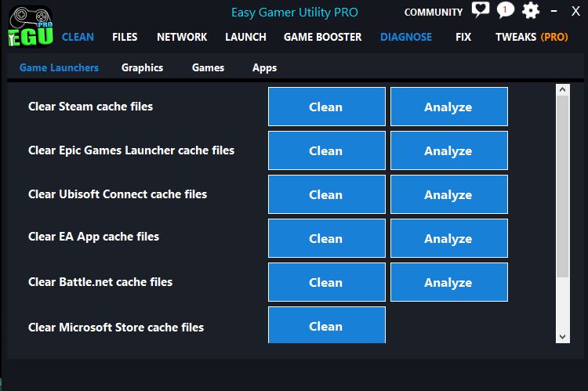Screen dimensions: 588x391
Task: Clean the Microsoft Store cache files
Action: 326,325
